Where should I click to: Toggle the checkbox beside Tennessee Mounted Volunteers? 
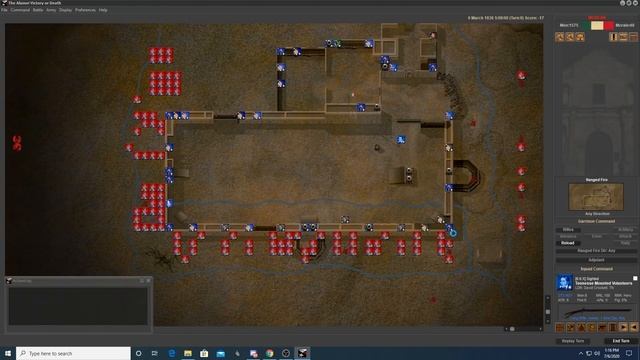[x=635, y=278]
